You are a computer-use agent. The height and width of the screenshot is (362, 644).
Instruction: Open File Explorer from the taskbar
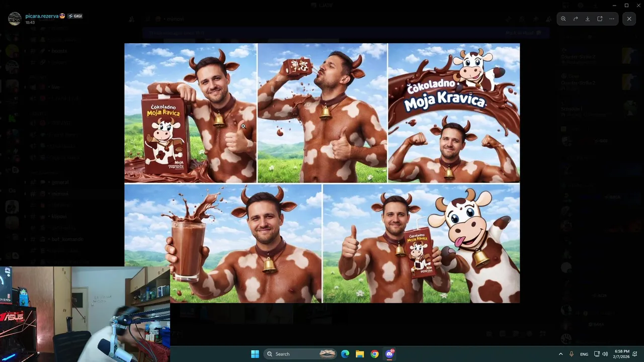(x=360, y=354)
